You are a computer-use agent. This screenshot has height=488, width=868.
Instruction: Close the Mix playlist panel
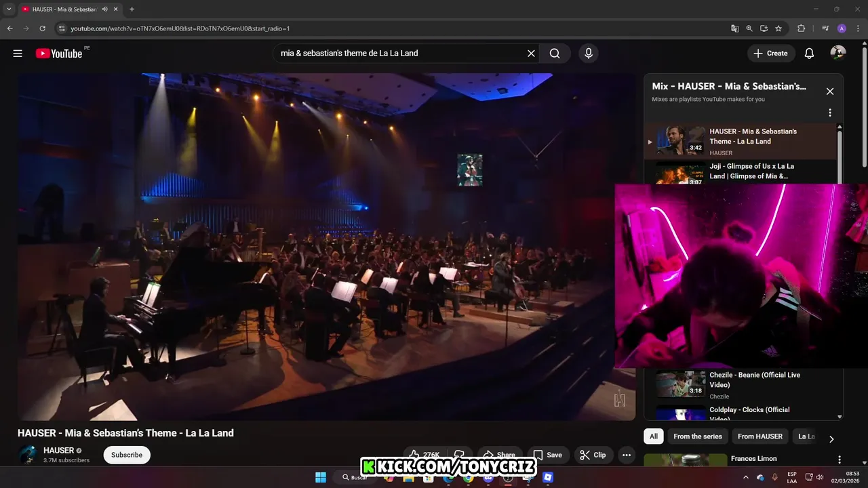pyautogui.click(x=829, y=91)
